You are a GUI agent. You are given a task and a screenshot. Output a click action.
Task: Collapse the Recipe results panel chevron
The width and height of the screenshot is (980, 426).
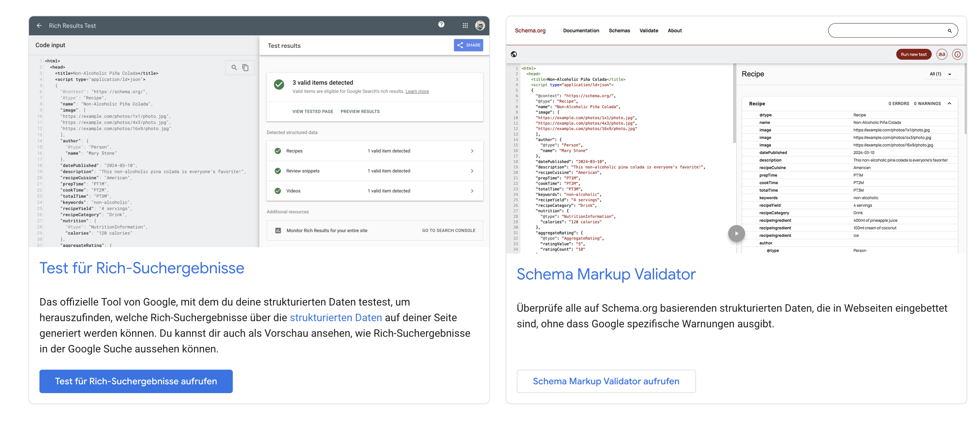(950, 103)
